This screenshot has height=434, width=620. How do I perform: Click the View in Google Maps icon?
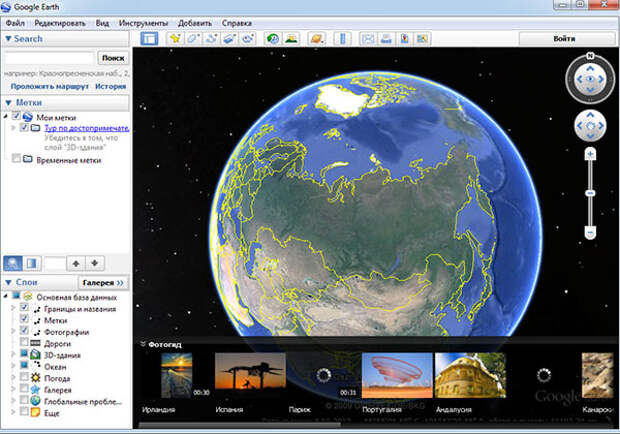pos(404,38)
